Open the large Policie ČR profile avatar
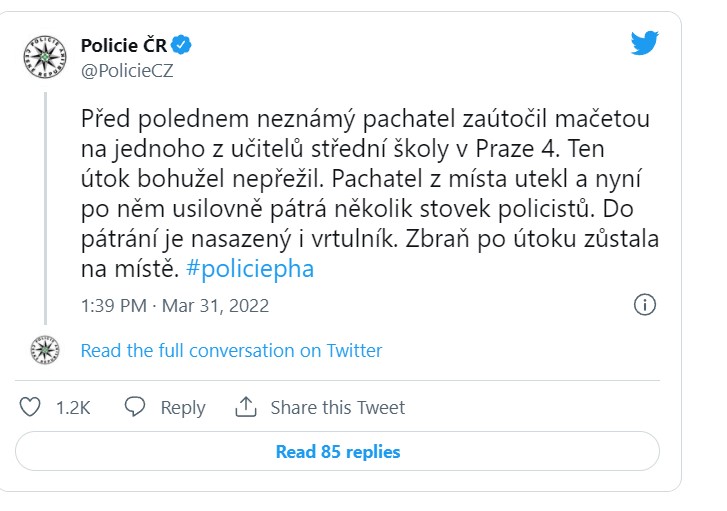 (x=44, y=56)
